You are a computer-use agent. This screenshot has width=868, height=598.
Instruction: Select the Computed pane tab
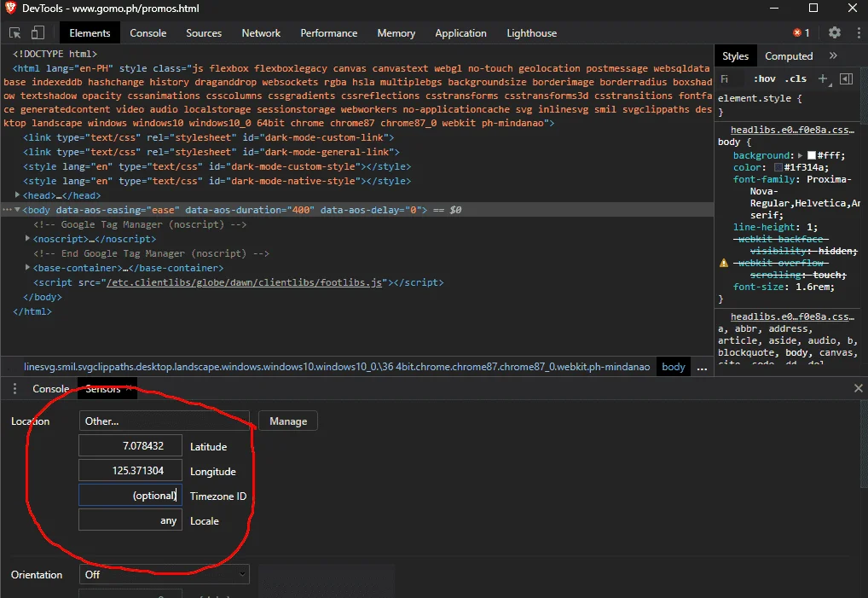[789, 56]
